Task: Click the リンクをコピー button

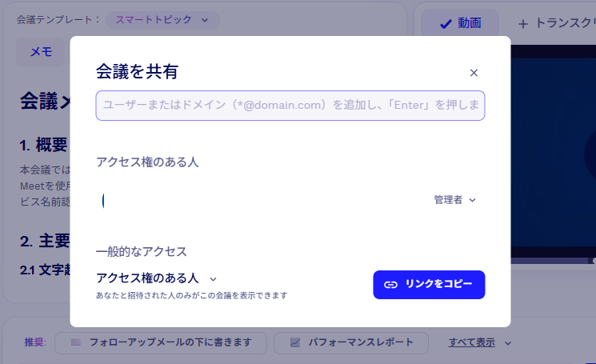Action: point(429,285)
